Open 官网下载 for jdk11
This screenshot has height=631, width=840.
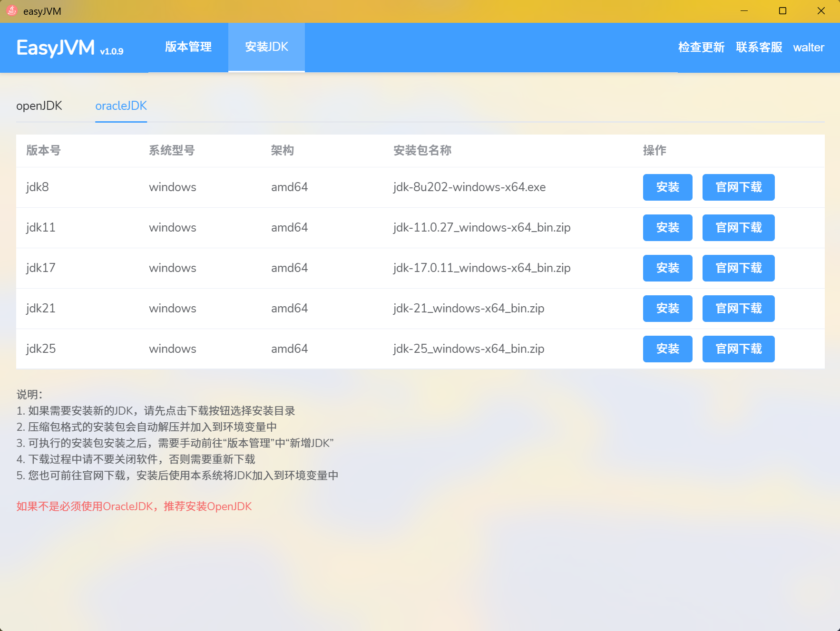tap(738, 228)
